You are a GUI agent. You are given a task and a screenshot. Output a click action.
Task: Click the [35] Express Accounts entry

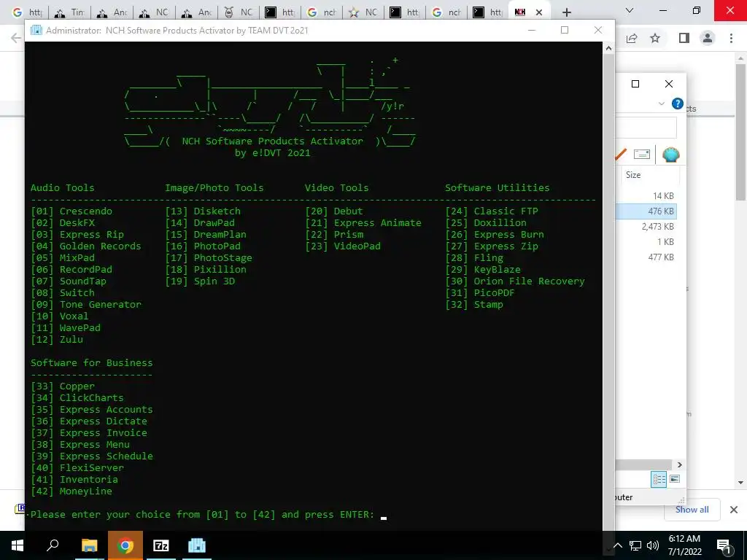(x=92, y=410)
